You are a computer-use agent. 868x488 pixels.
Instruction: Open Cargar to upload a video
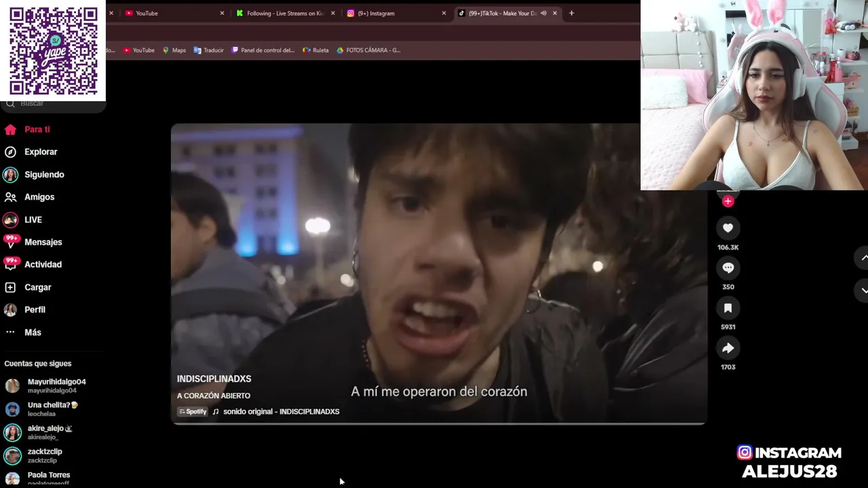point(28,287)
